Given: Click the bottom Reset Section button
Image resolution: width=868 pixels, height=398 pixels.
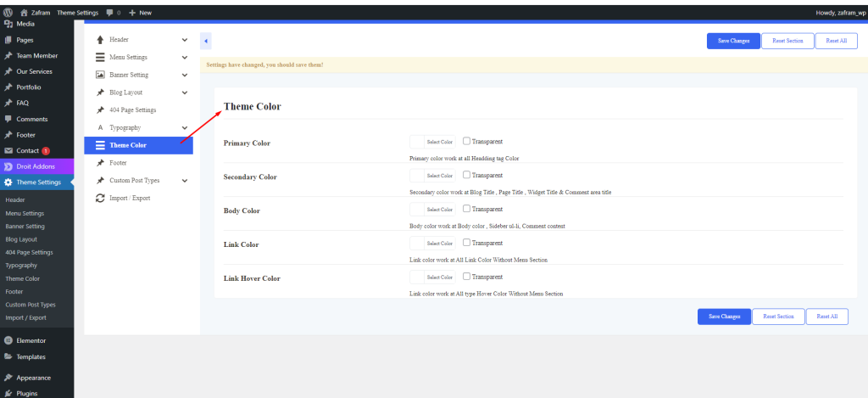Looking at the screenshot, I should click(778, 317).
